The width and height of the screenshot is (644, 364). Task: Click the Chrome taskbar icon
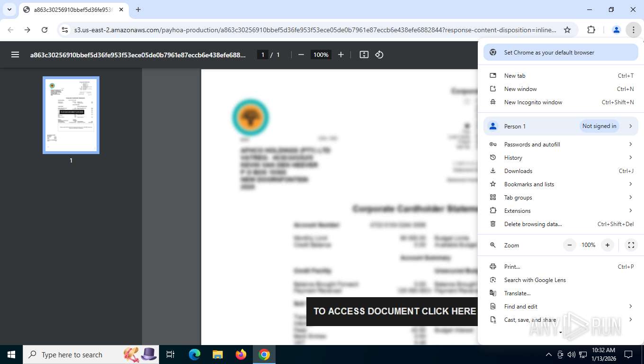pos(264,355)
